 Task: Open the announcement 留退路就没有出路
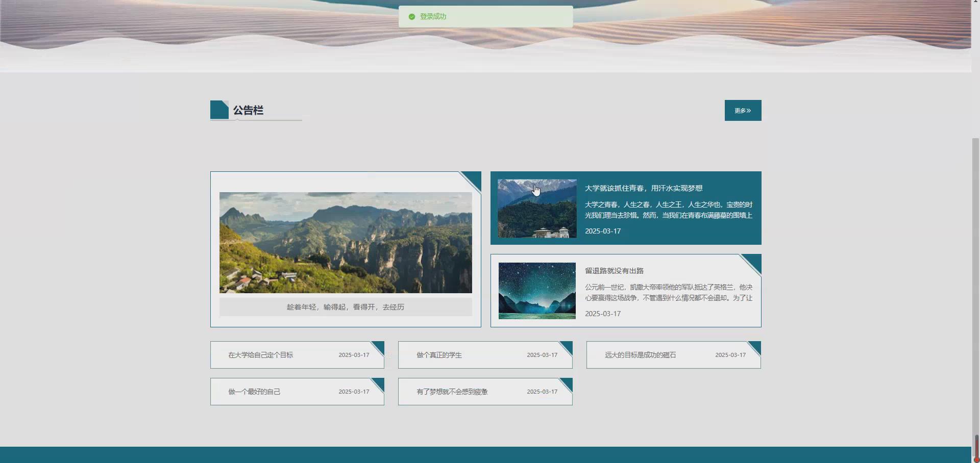click(615, 271)
